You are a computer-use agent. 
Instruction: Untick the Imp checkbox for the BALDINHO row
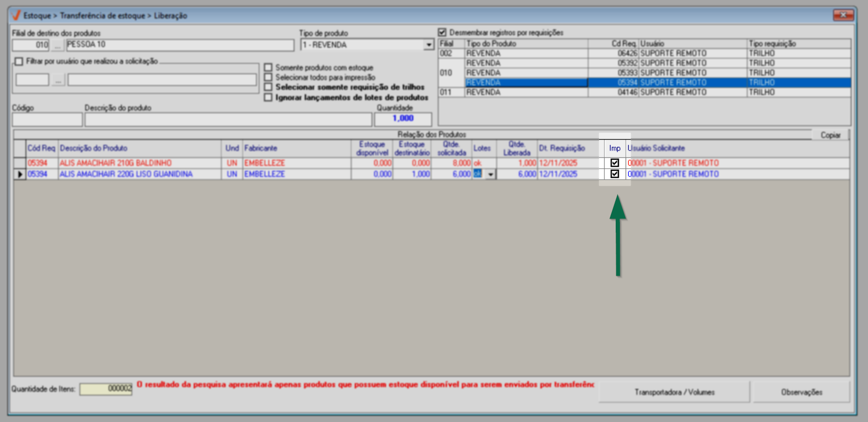coord(615,163)
